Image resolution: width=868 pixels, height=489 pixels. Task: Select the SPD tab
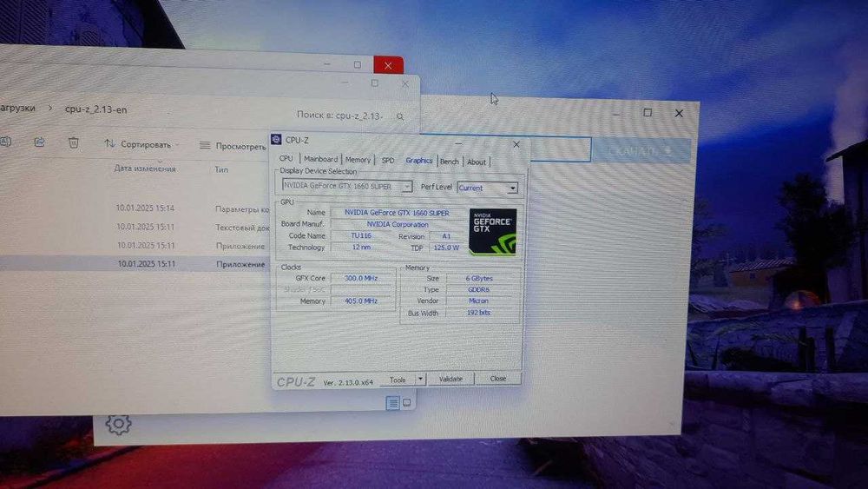pos(388,160)
